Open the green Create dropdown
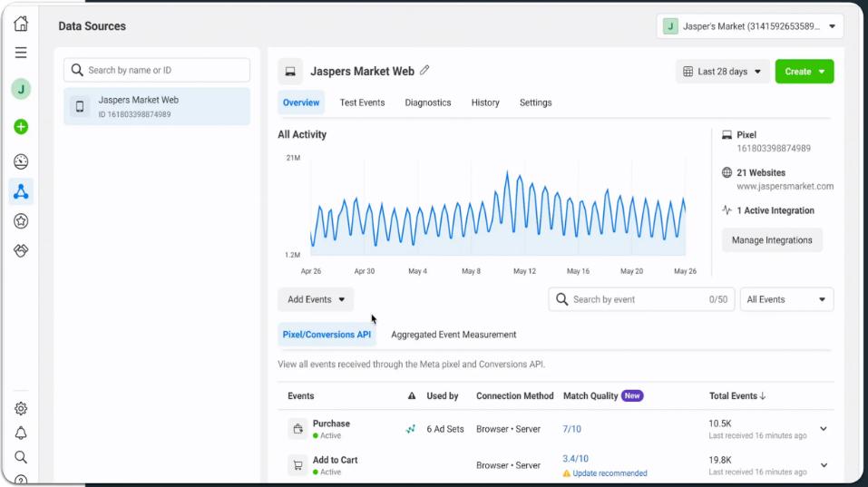This screenshot has width=868, height=487. coord(805,72)
